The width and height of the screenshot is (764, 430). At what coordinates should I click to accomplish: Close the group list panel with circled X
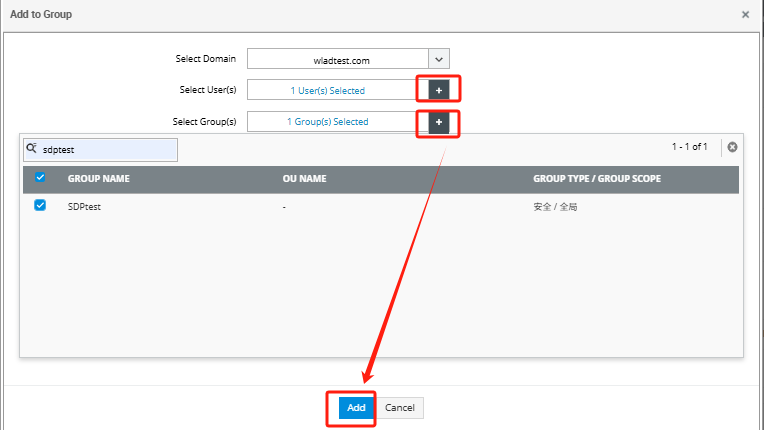[732, 147]
